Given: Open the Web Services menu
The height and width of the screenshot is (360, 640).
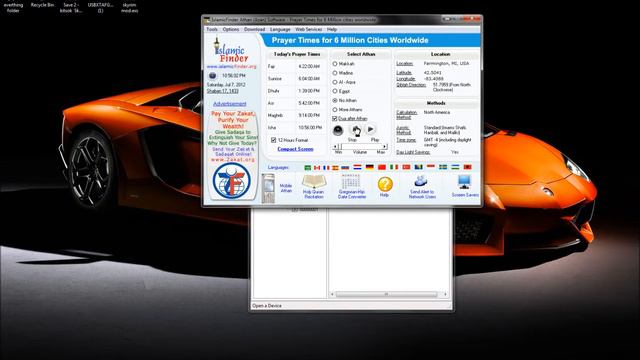Looking at the screenshot, I should (x=309, y=29).
